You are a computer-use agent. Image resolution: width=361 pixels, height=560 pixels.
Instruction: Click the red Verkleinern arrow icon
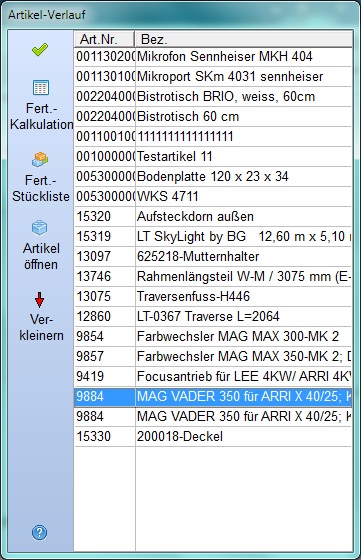[40, 300]
